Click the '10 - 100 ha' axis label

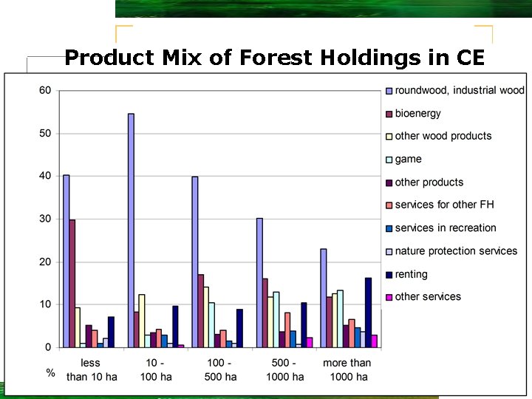[156, 370]
